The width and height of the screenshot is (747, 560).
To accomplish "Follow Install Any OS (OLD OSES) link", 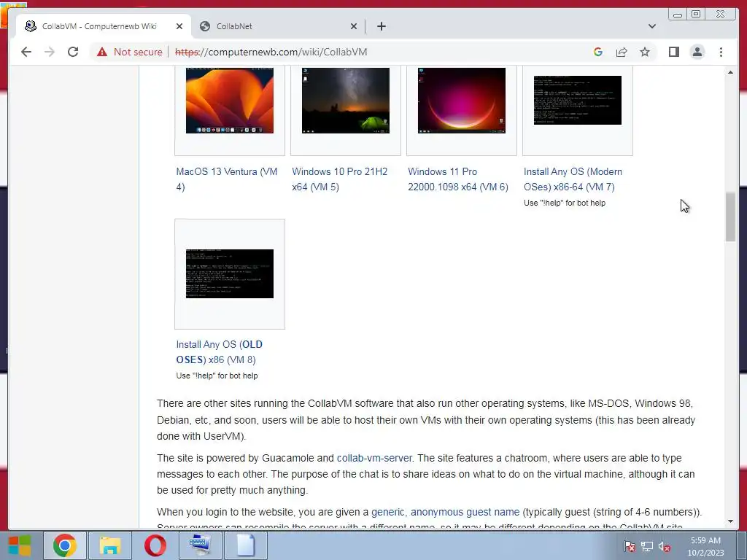I will [219, 352].
